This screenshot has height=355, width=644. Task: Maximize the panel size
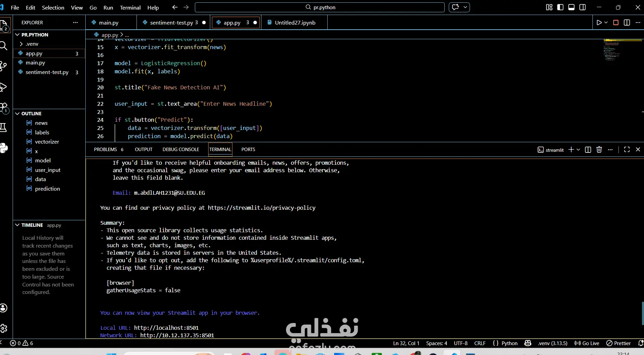click(627, 150)
